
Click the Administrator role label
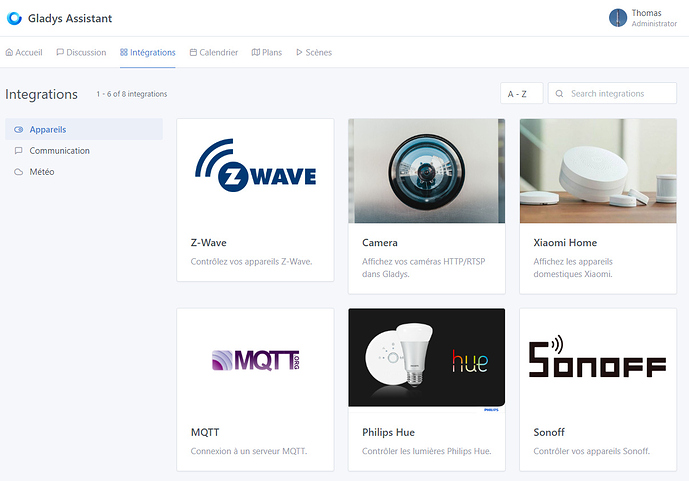tap(654, 24)
